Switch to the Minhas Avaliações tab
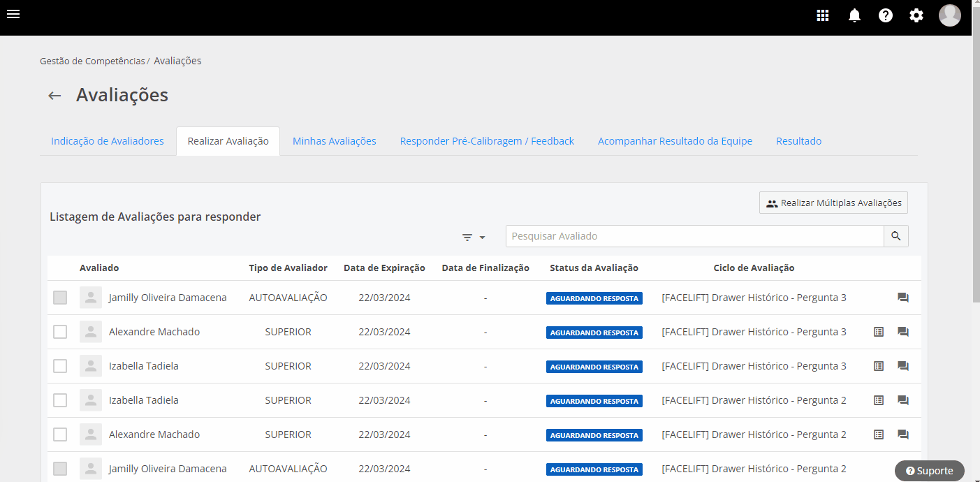980x482 pixels. point(334,141)
